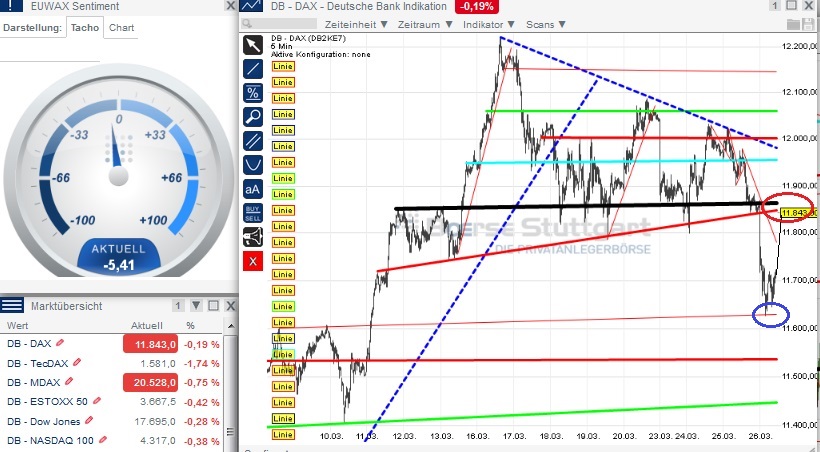820x452 pixels.
Task: Click the pencil icon next to DB - DAX
Action: click(60, 343)
